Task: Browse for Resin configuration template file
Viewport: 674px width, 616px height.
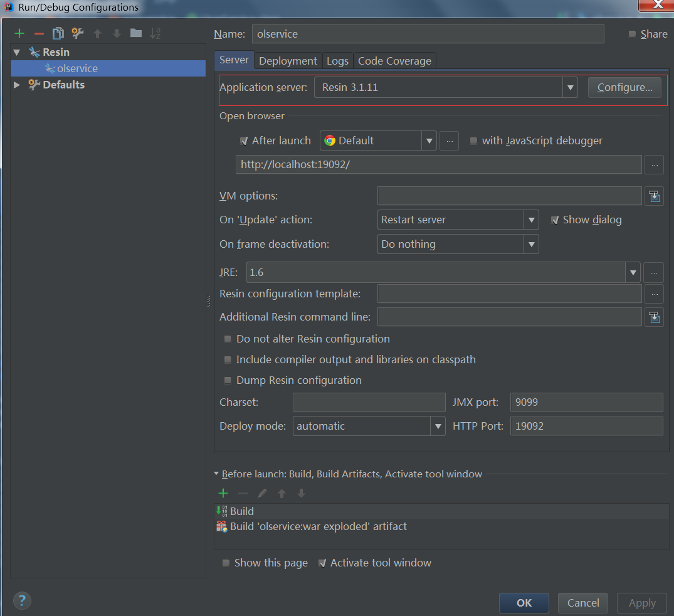Action: (654, 294)
